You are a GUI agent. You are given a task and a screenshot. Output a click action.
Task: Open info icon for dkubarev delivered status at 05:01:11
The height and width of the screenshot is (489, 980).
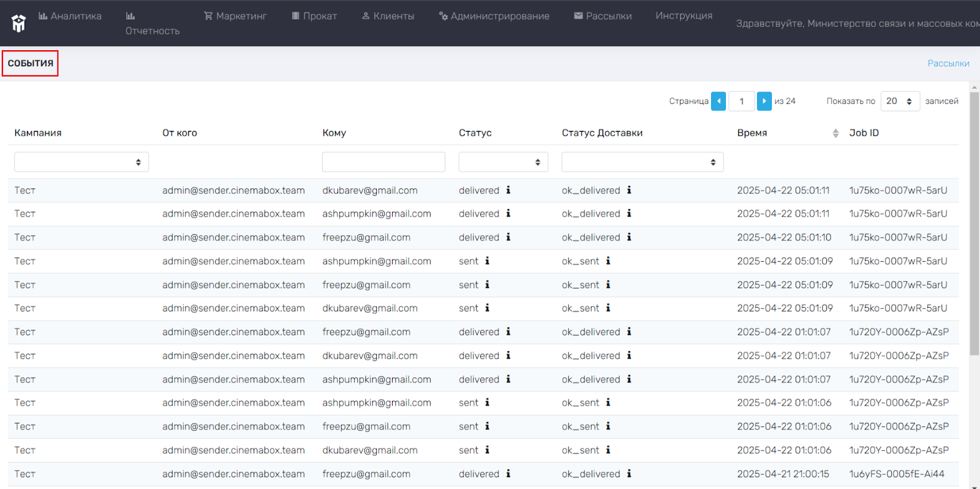click(508, 190)
